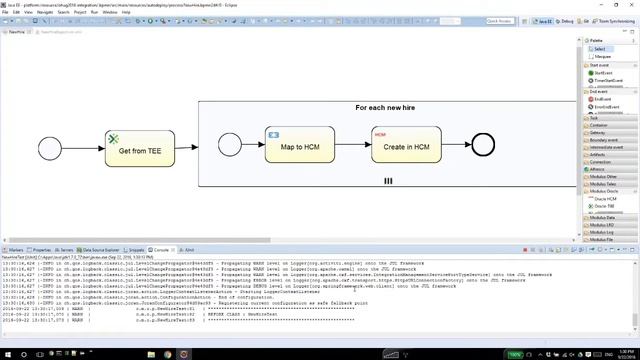Switch to the Servers tab
This screenshot has height=360, width=640.
[64, 250]
